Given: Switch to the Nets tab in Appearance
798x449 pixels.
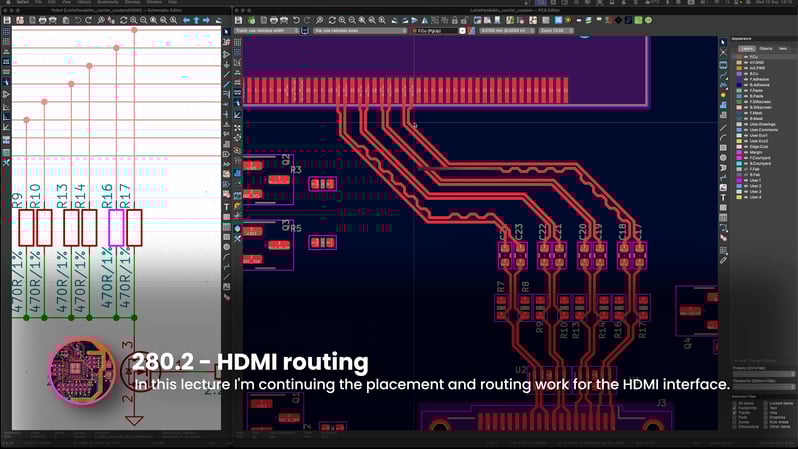Looking at the screenshot, I should coord(783,48).
